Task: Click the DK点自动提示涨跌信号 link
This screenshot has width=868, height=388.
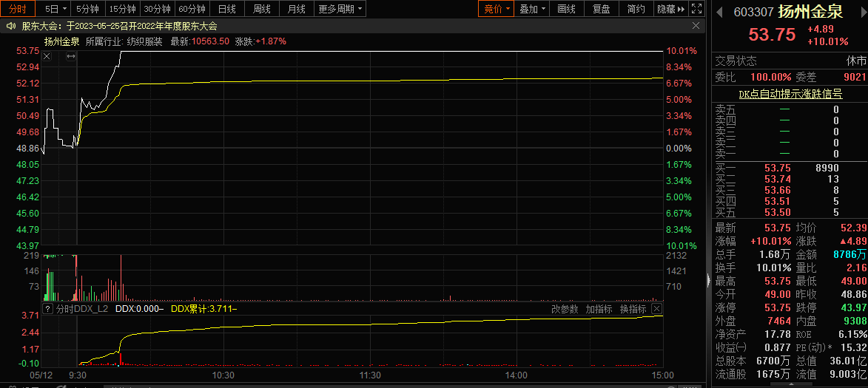Action: coord(790,94)
